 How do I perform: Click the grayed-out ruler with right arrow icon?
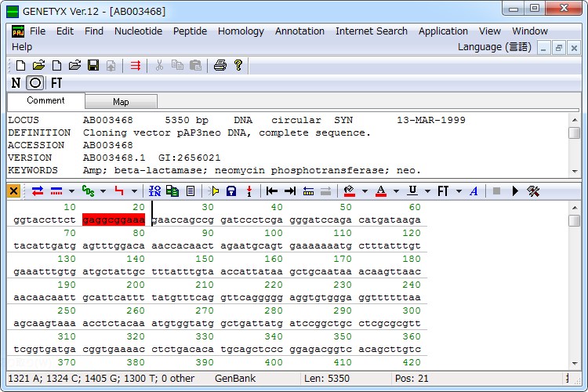pyautogui.click(x=326, y=191)
